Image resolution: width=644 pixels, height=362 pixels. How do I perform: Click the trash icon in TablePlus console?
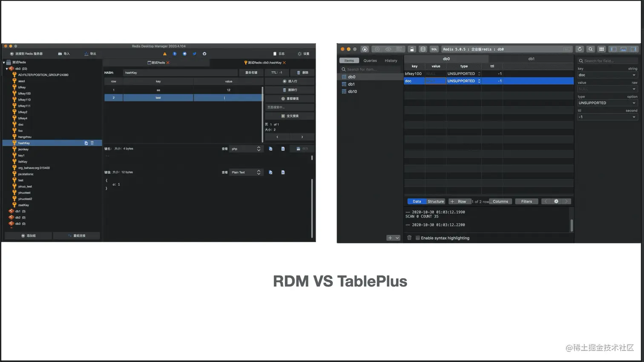point(409,238)
